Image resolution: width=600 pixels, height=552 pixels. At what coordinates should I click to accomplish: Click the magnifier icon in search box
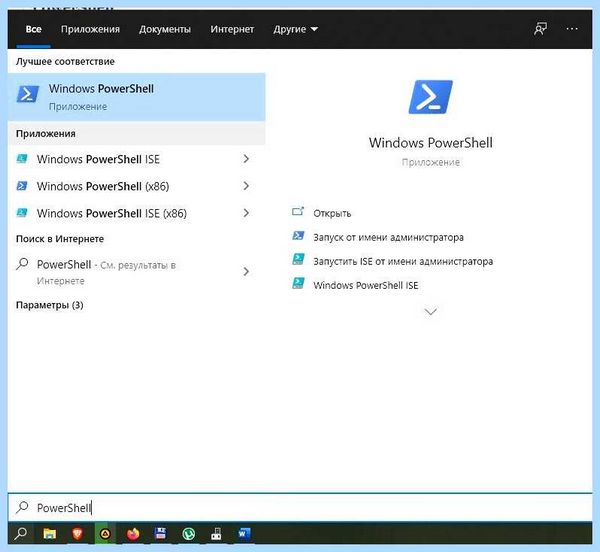(22, 507)
